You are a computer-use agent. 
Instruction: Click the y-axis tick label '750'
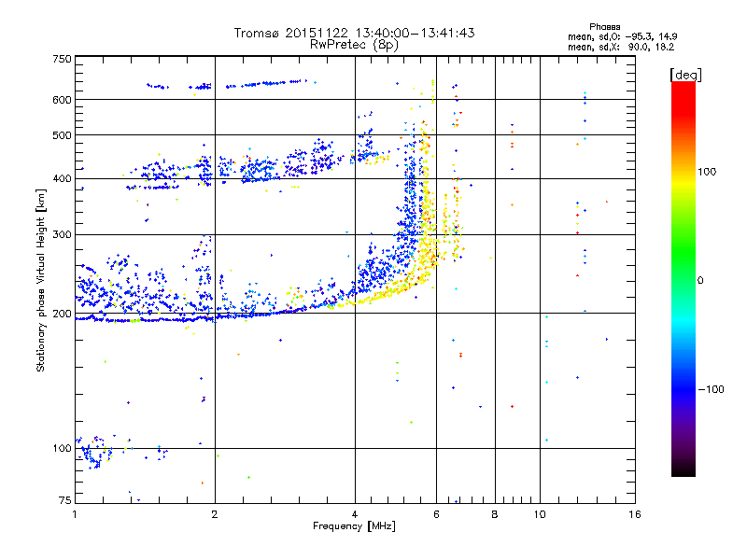click(62, 59)
